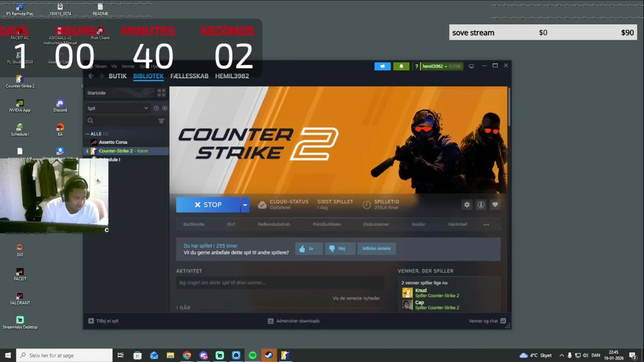
Task: Open the Steam announcements megaphone
Action: coord(382,66)
